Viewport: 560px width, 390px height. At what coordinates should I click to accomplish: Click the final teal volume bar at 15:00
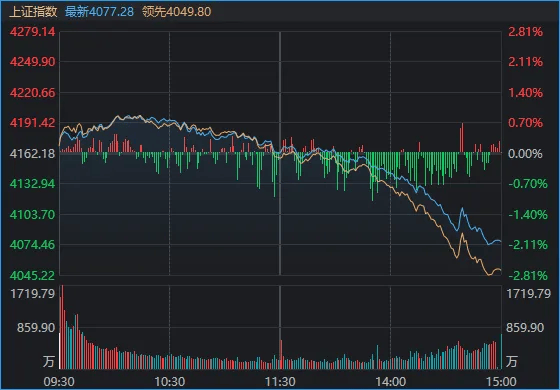[x=501, y=351]
